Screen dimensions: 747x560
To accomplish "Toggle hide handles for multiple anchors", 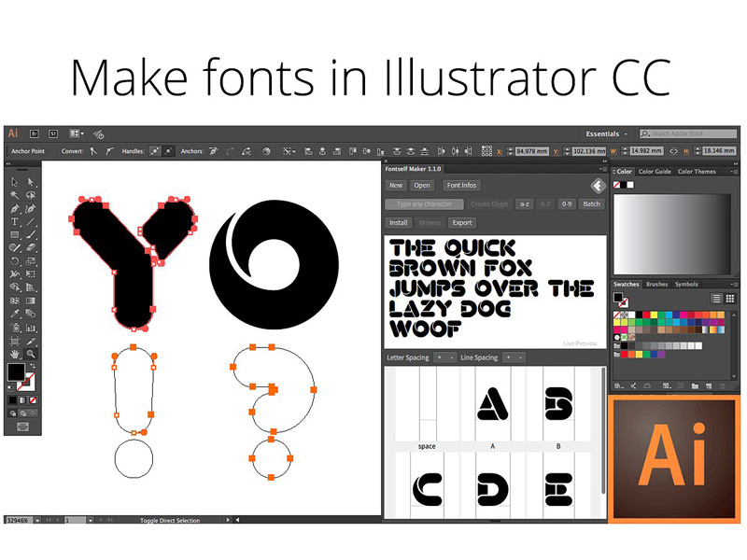I will (x=168, y=151).
